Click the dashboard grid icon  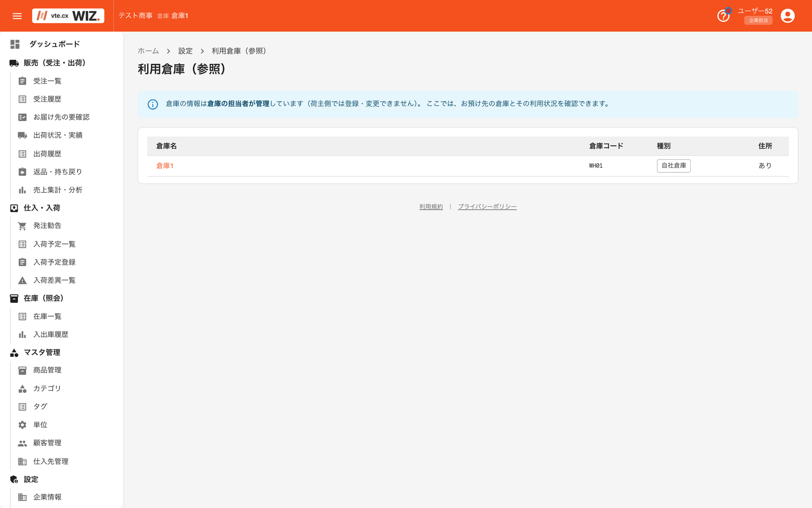15,44
